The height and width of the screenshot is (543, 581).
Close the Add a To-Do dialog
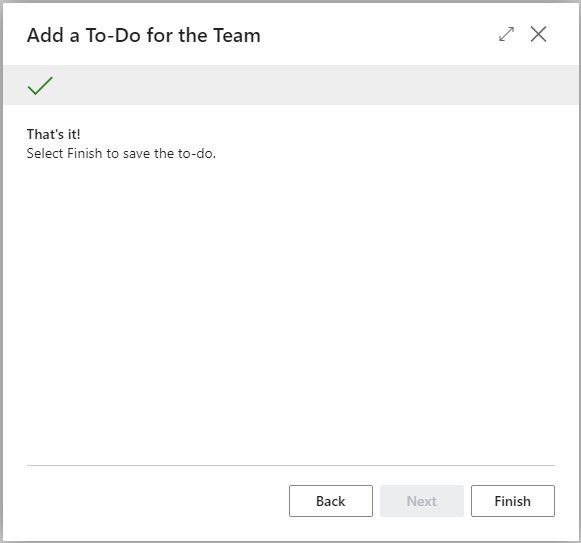(538, 34)
